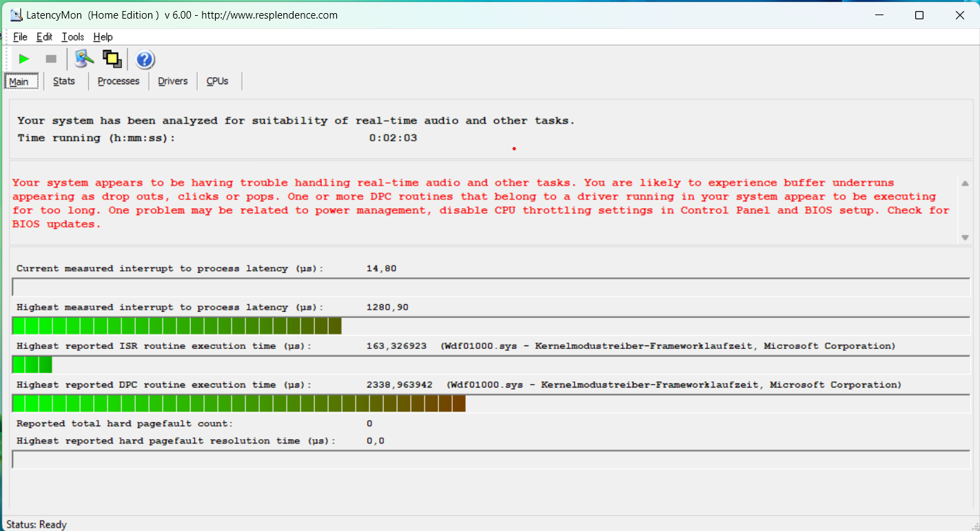
Task: Open the File menu
Action: (x=20, y=37)
